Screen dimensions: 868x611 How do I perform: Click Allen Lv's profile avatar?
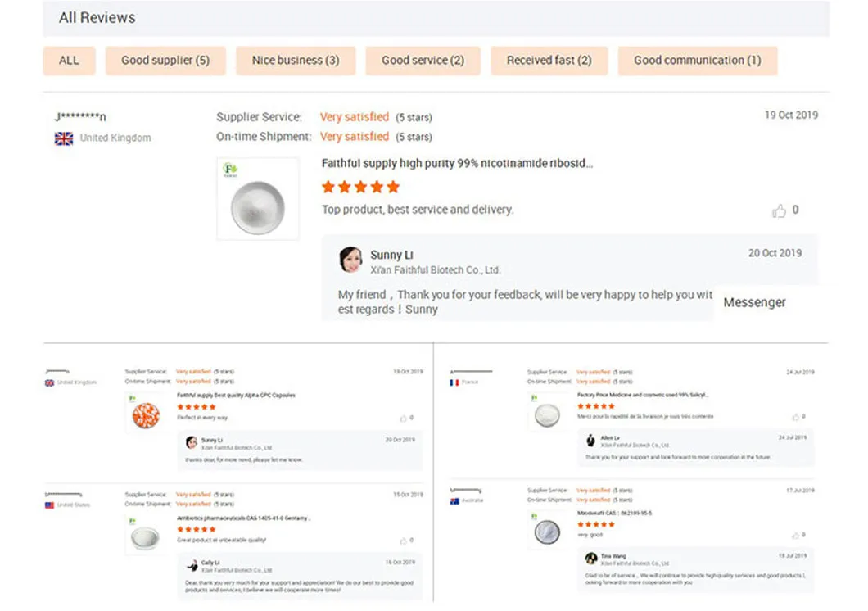pyautogui.click(x=590, y=441)
